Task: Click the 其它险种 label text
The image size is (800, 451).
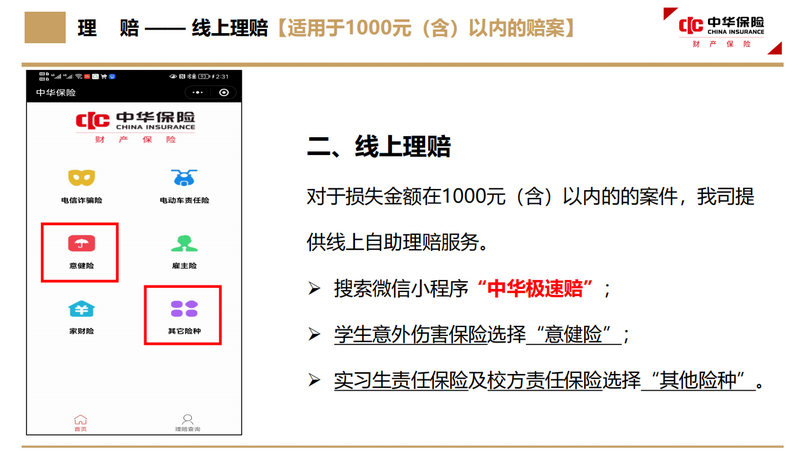Action: pos(184,331)
